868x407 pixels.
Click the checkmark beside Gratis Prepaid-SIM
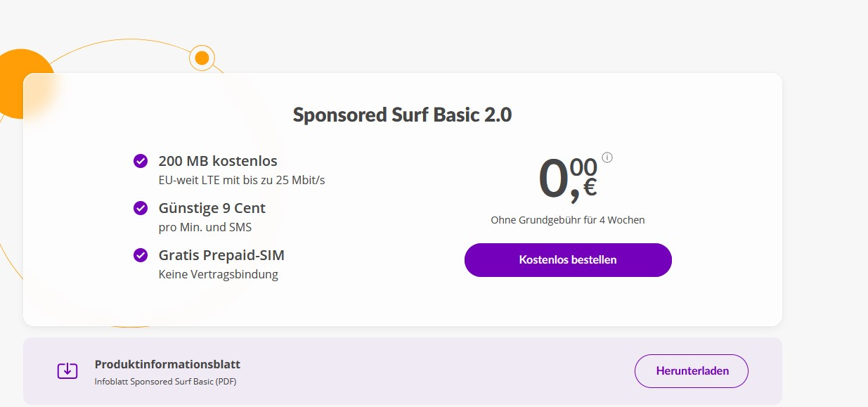(x=141, y=254)
